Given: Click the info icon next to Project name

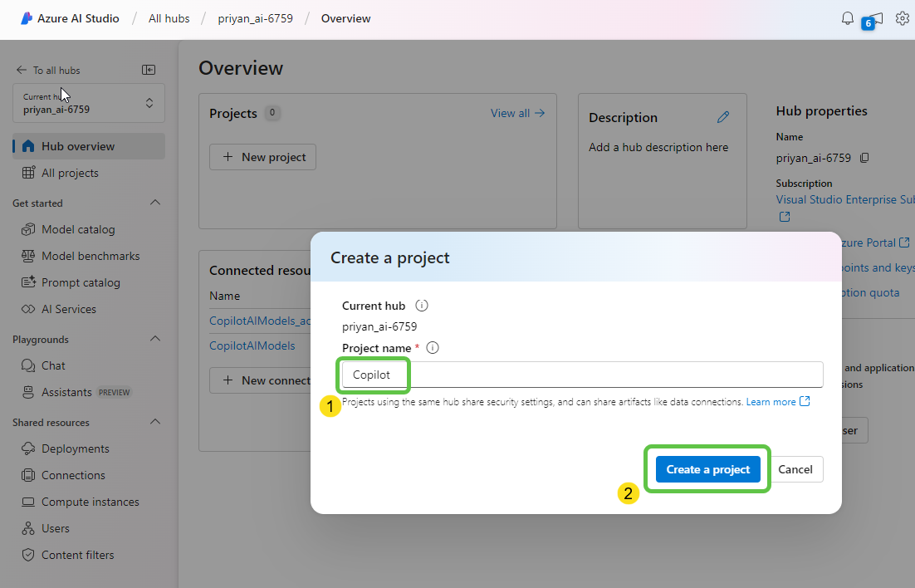Looking at the screenshot, I should click(x=432, y=347).
